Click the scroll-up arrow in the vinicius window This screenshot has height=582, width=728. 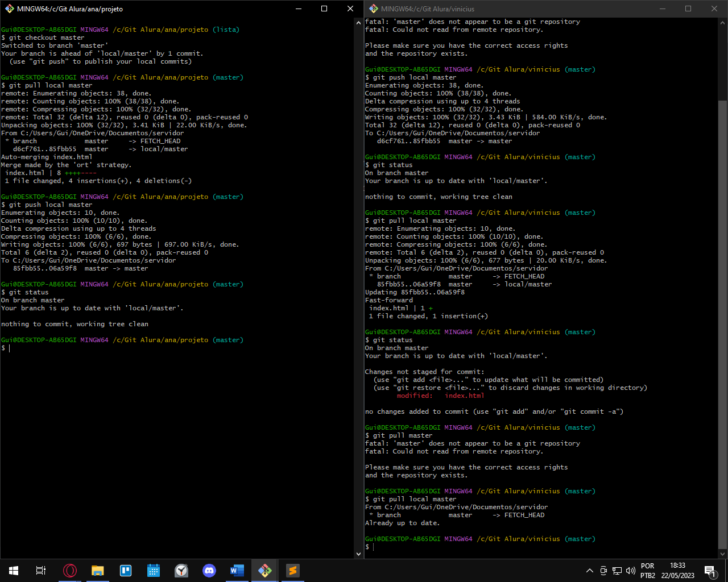(722, 23)
